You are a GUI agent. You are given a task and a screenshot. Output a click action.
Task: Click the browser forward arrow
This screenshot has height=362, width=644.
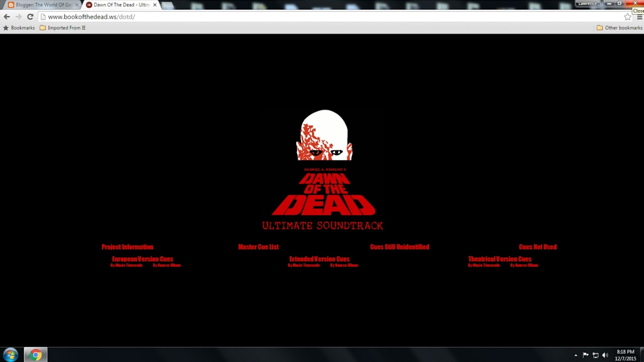(x=19, y=16)
